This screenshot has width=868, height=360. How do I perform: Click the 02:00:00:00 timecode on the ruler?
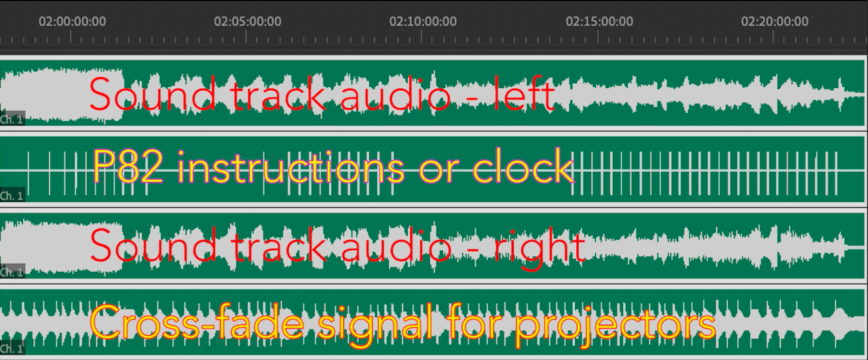(72, 21)
